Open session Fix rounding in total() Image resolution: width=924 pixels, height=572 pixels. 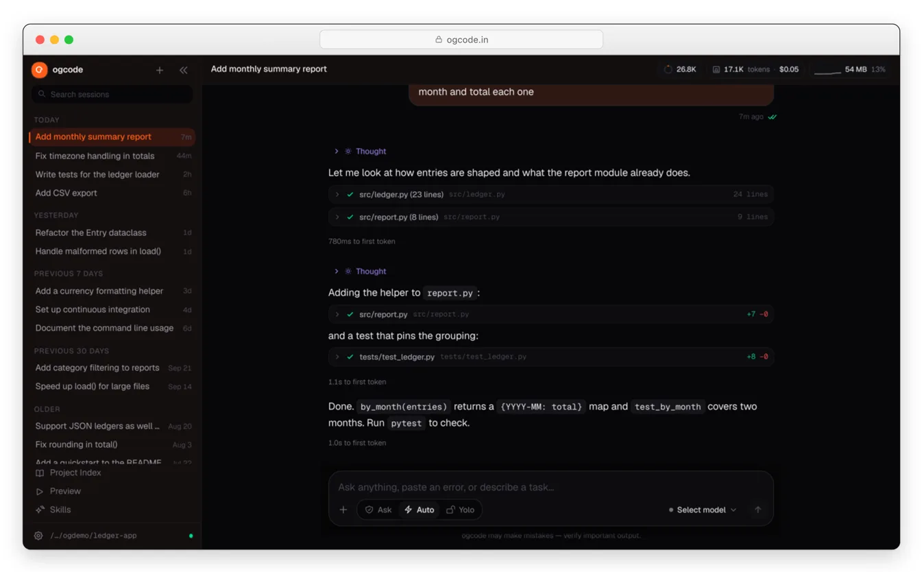pyautogui.click(x=112, y=444)
